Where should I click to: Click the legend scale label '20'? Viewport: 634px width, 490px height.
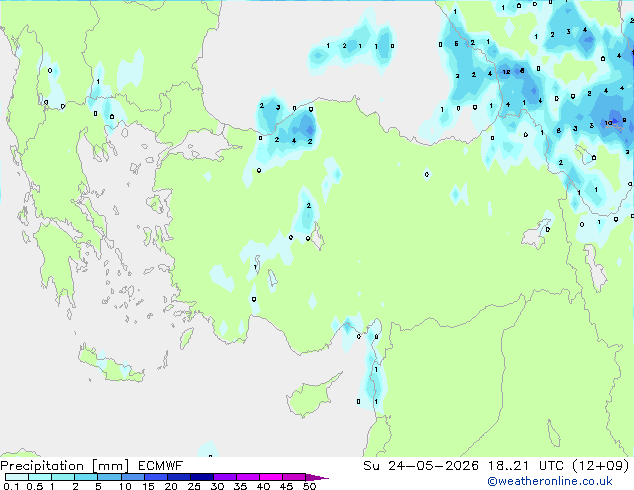pyautogui.click(x=171, y=486)
